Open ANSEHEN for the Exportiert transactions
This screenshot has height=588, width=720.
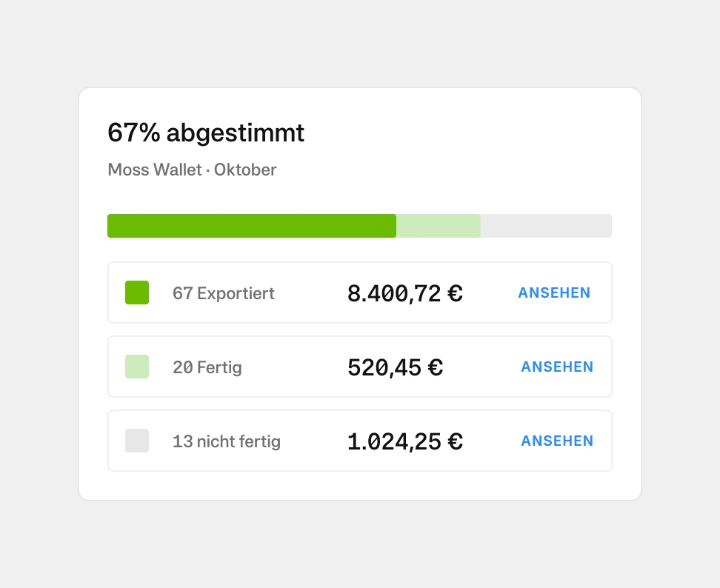click(554, 293)
